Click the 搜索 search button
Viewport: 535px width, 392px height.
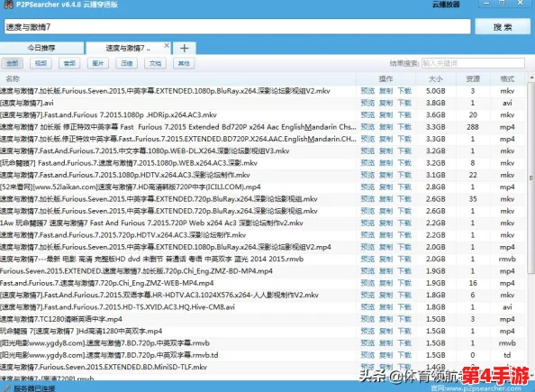pyautogui.click(x=503, y=27)
